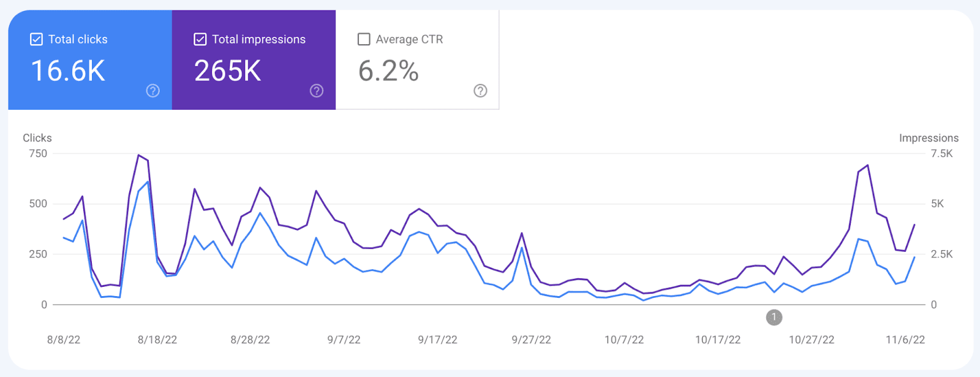Open help icon in Total impressions card
The height and width of the screenshot is (377, 980).
coord(317,91)
